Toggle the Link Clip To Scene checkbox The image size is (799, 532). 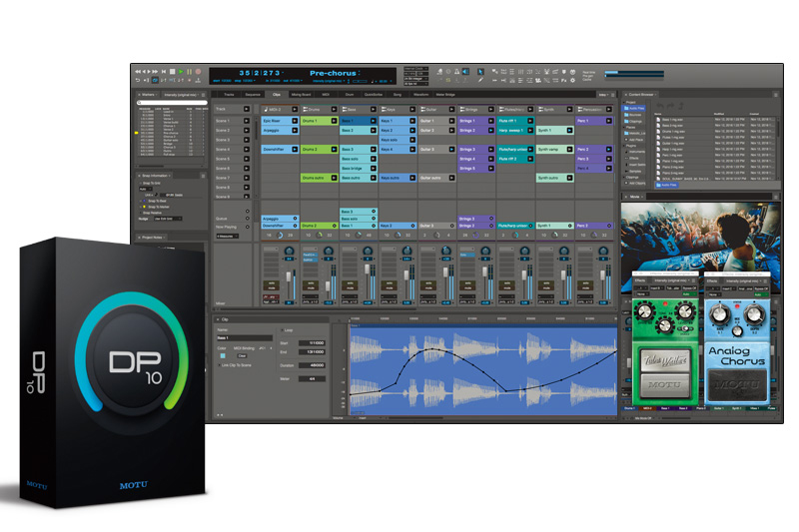(220, 365)
